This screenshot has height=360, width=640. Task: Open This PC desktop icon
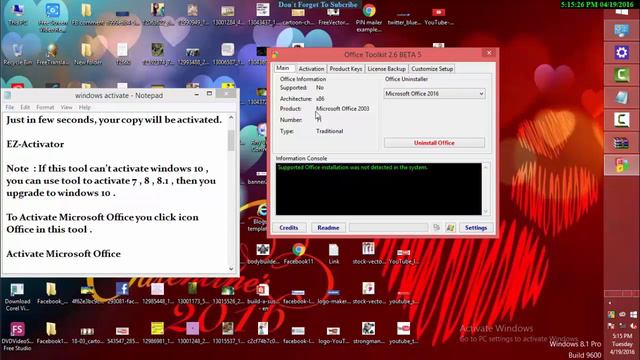(x=18, y=14)
